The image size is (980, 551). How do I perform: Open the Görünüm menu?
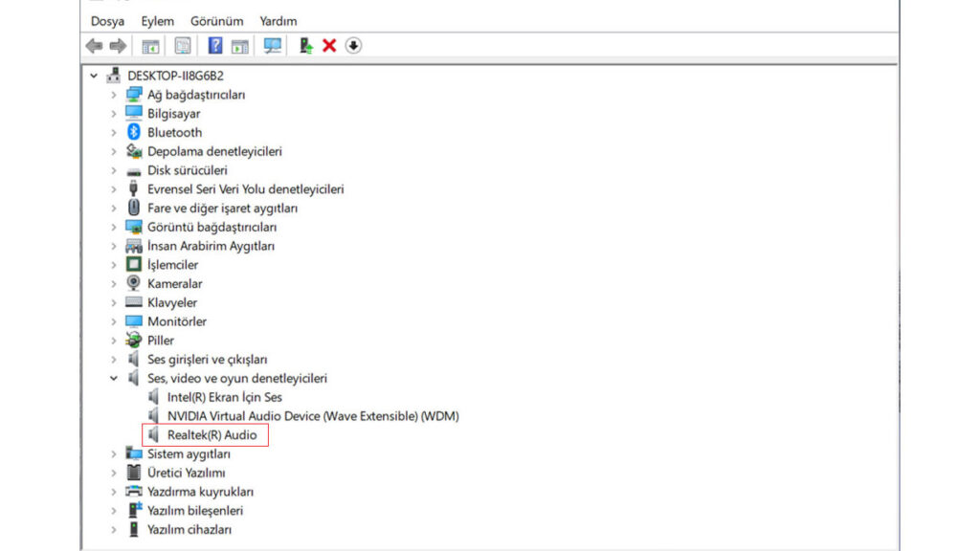[x=216, y=21]
